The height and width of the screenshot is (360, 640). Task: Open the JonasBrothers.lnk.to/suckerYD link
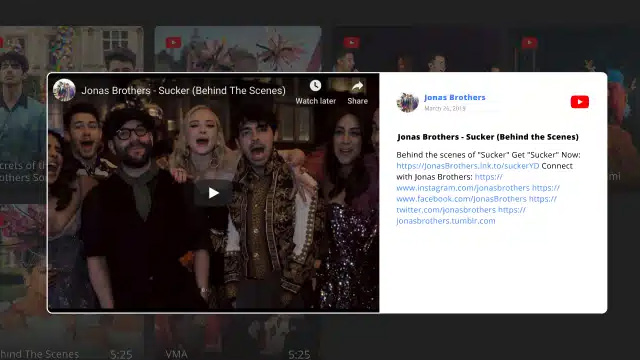coord(468,166)
